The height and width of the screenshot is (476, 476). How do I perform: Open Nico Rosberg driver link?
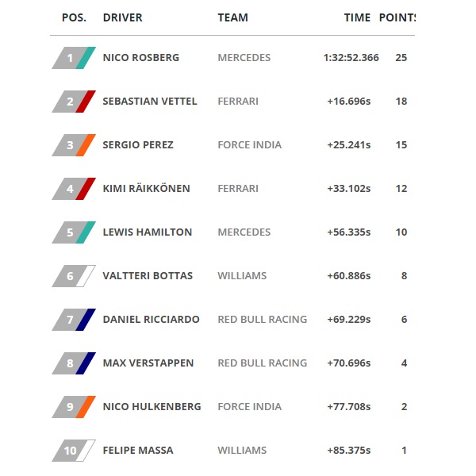tap(141, 58)
